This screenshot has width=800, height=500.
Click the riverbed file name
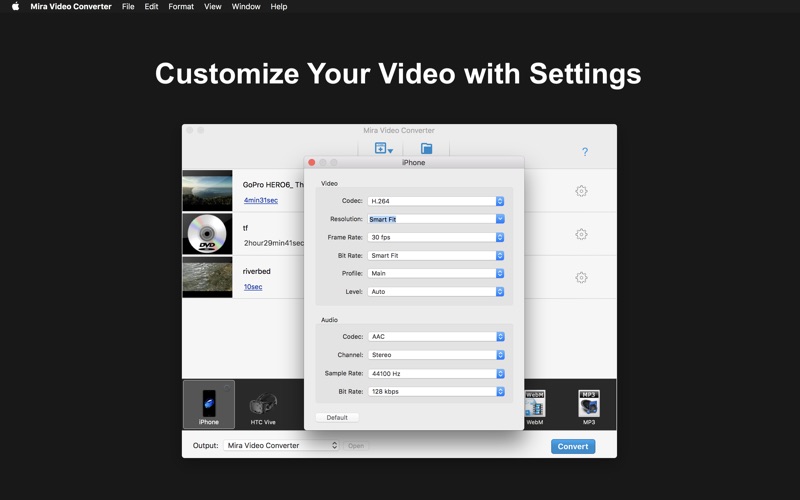click(257, 271)
